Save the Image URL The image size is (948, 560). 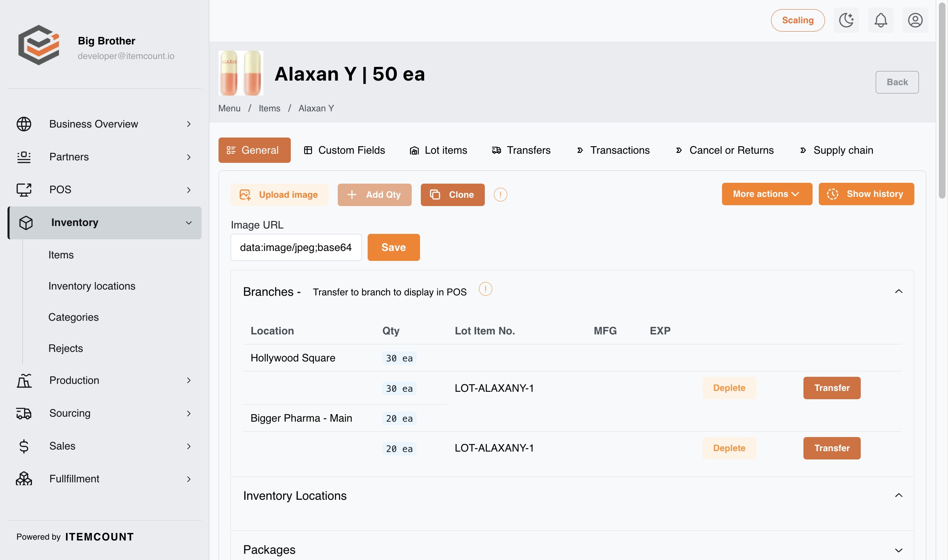393,247
